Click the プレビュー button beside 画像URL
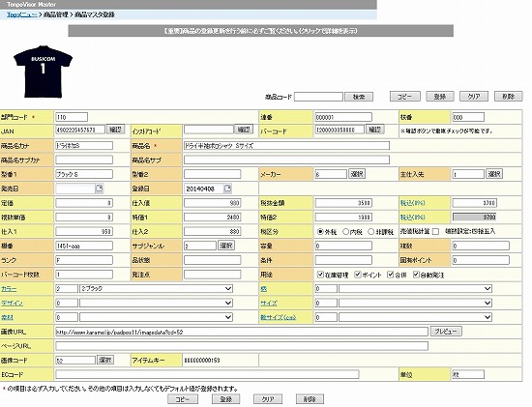This screenshot has height=407, width=532. point(446,332)
